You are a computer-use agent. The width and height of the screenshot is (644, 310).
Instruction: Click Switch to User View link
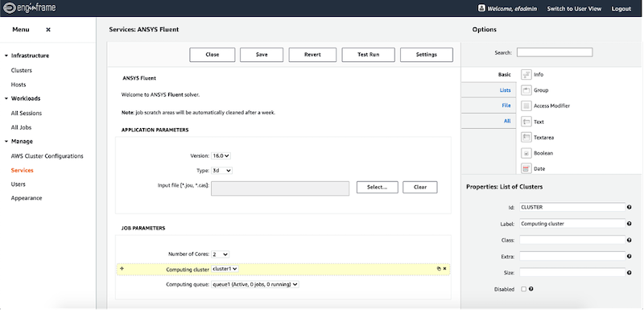[x=574, y=9]
